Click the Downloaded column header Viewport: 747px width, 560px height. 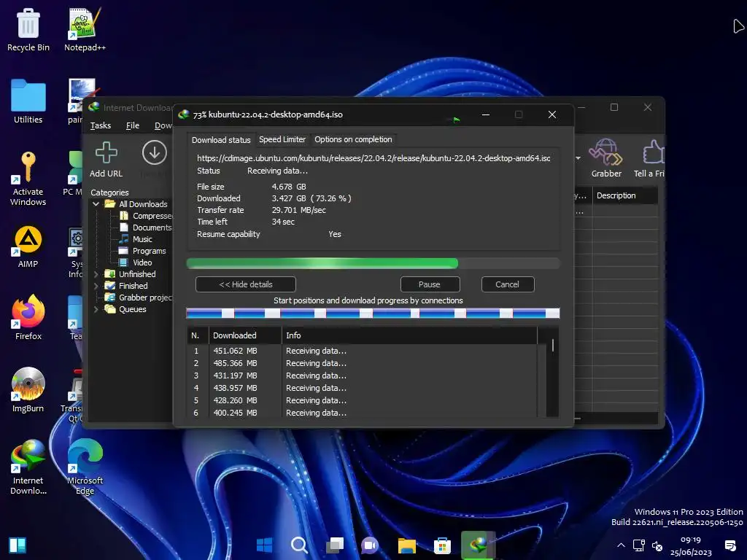[245, 335]
